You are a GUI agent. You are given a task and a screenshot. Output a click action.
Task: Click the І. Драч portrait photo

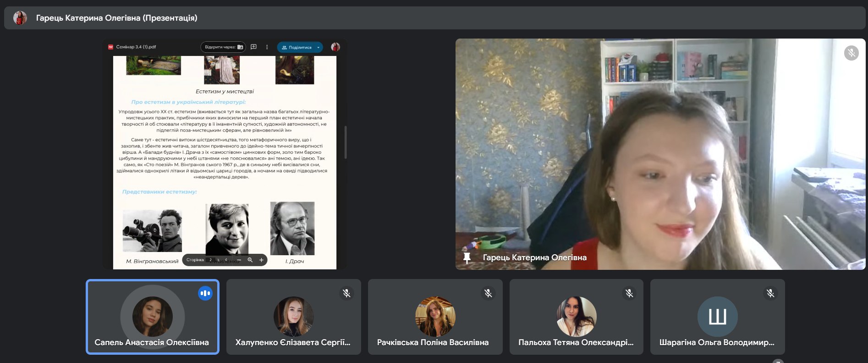point(292,228)
